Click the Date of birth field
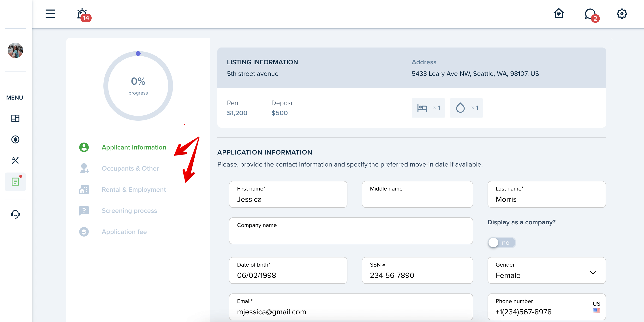This screenshot has width=644, height=322. 288,270
